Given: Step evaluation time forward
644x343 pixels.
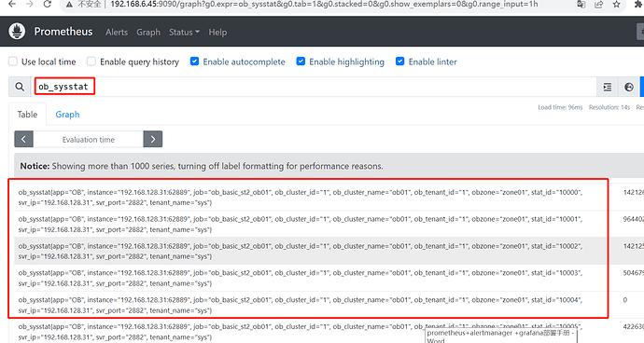Looking at the screenshot, I should [x=153, y=139].
